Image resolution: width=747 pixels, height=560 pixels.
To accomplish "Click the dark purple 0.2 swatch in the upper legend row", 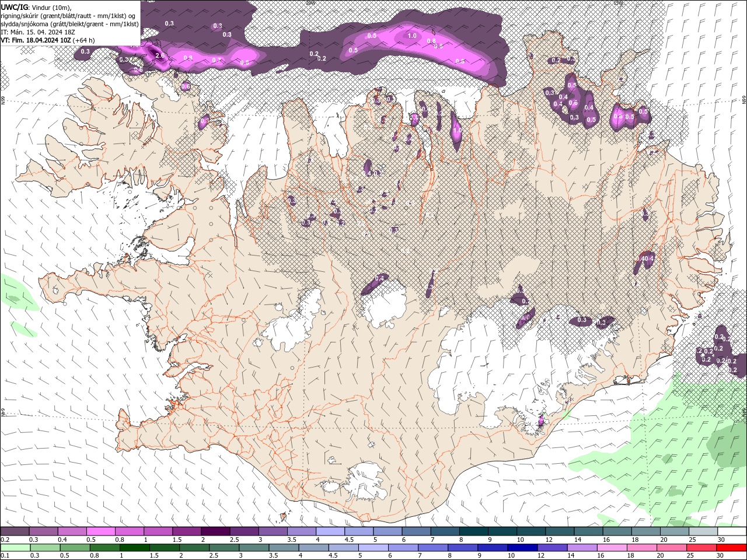I will (15, 531).
